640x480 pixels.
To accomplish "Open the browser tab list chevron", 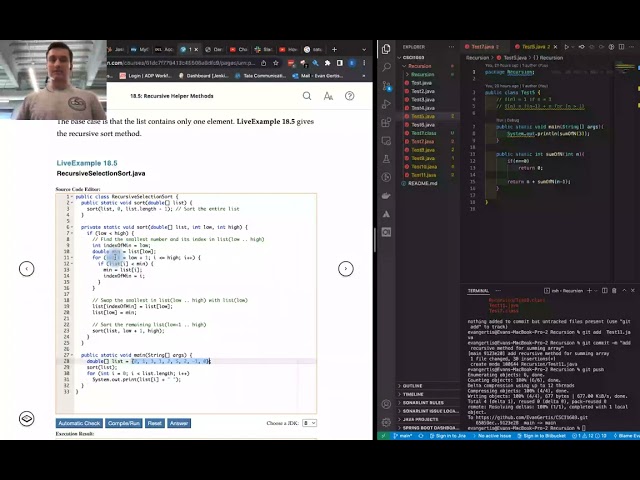I will click(x=364, y=49).
